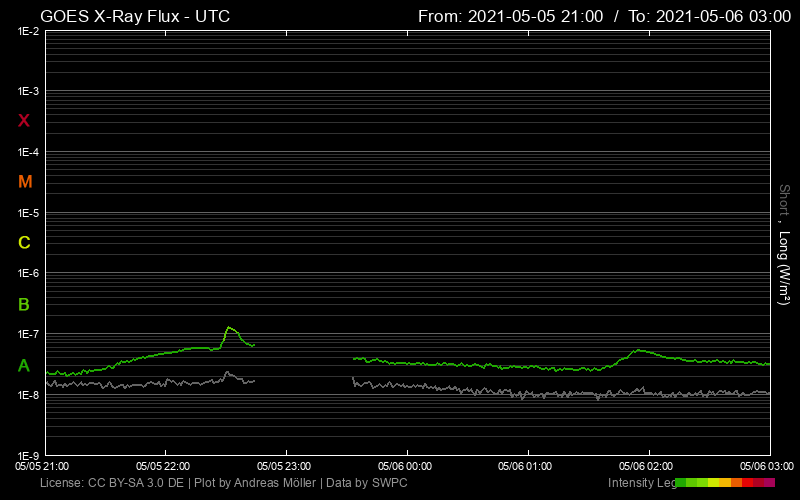Viewport: 800px width, 500px height.
Task: Select the crimson intensity legend swatch
Action: click(x=758, y=482)
